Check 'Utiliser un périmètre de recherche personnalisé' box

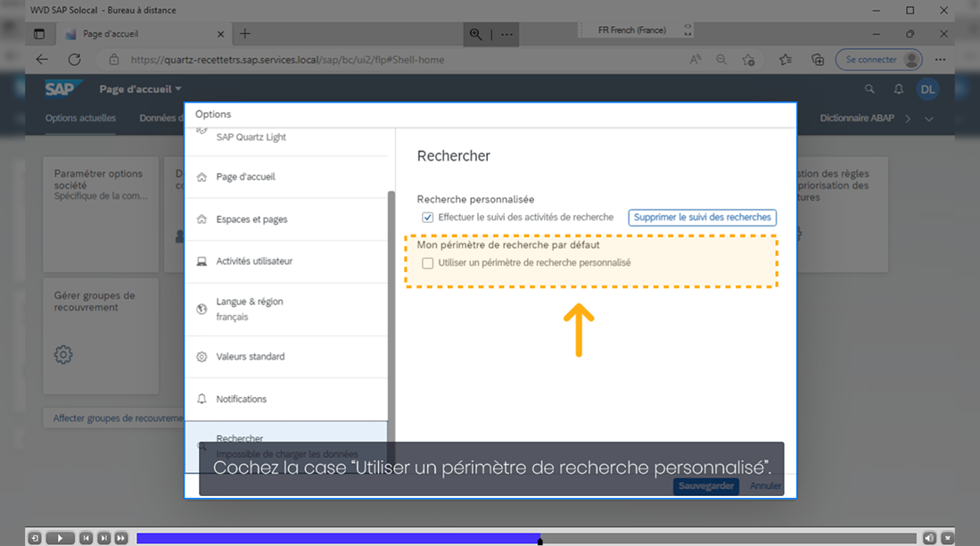428,263
